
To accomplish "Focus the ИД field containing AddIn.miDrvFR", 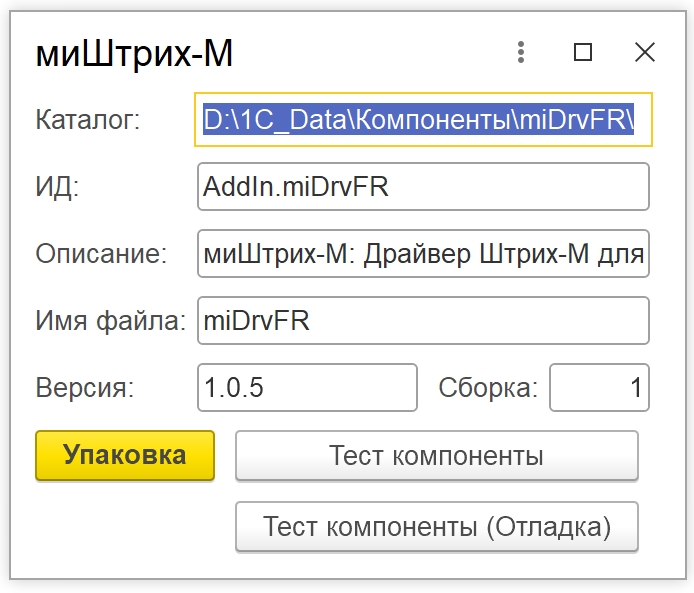I will (424, 187).
